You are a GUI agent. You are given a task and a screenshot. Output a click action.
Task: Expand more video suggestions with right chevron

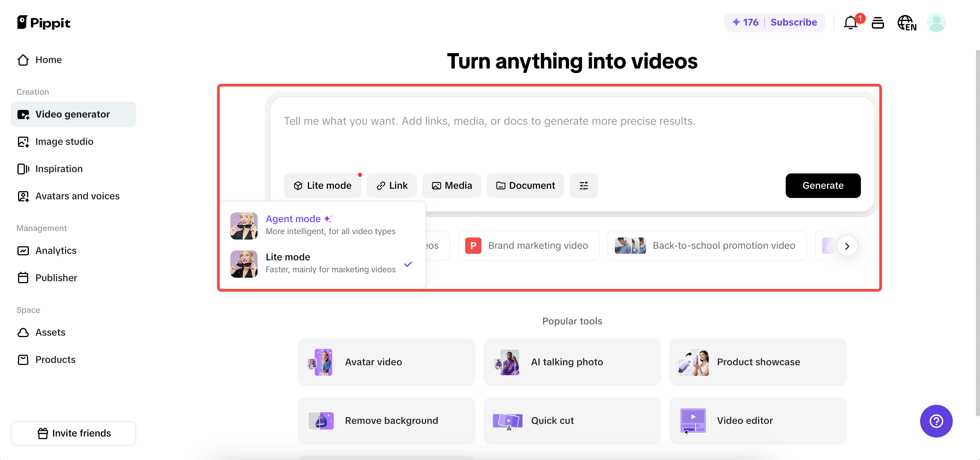[847, 246]
